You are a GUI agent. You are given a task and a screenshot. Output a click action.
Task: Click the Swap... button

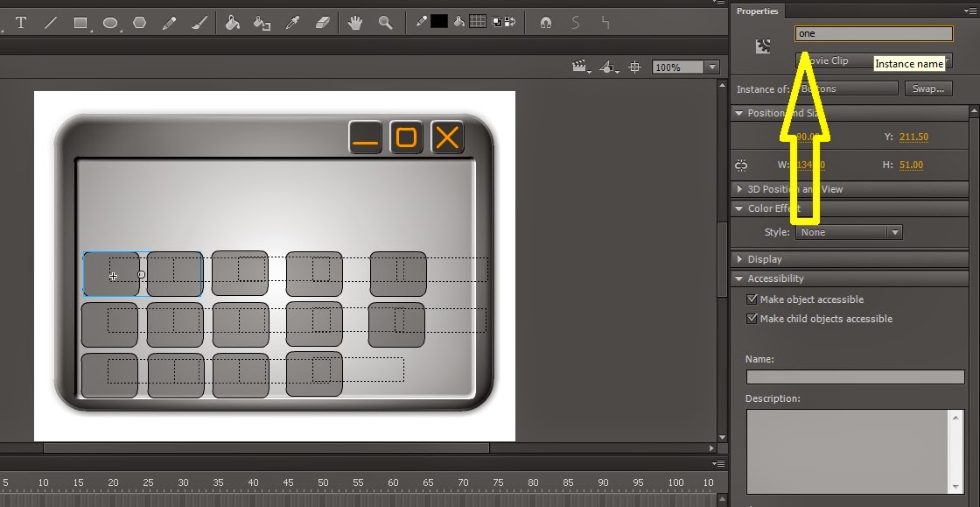pos(928,88)
